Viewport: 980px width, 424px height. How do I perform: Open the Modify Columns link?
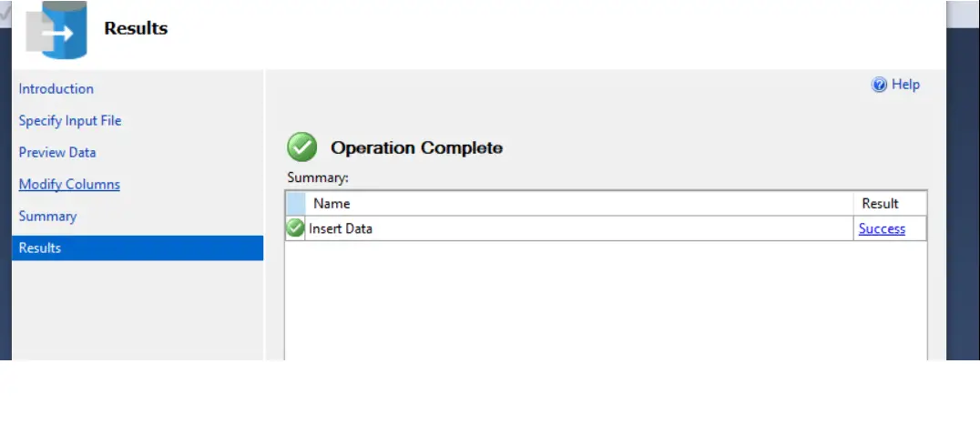(69, 184)
